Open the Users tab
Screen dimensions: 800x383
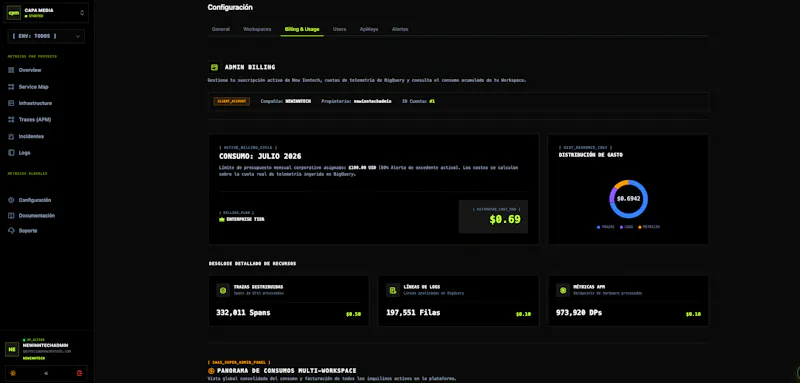(339, 29)
